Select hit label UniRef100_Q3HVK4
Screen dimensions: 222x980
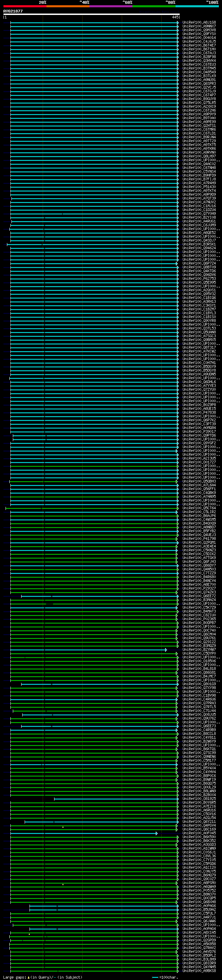coord(199,60)
